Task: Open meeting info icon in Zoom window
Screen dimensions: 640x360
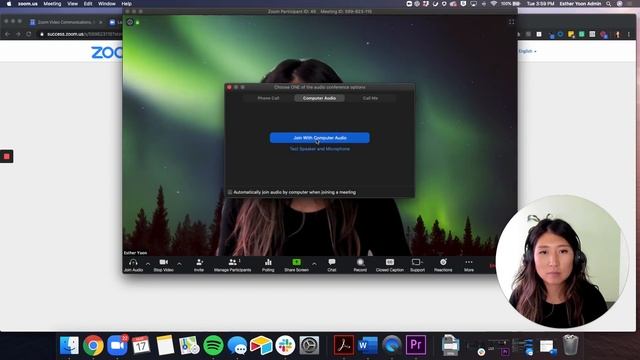Action: click(130, 22)
